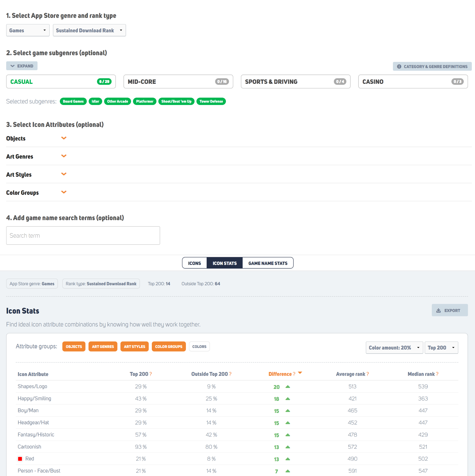Click the Search term input field
Viewport: 475px width, 476px height.
[83, 235]
